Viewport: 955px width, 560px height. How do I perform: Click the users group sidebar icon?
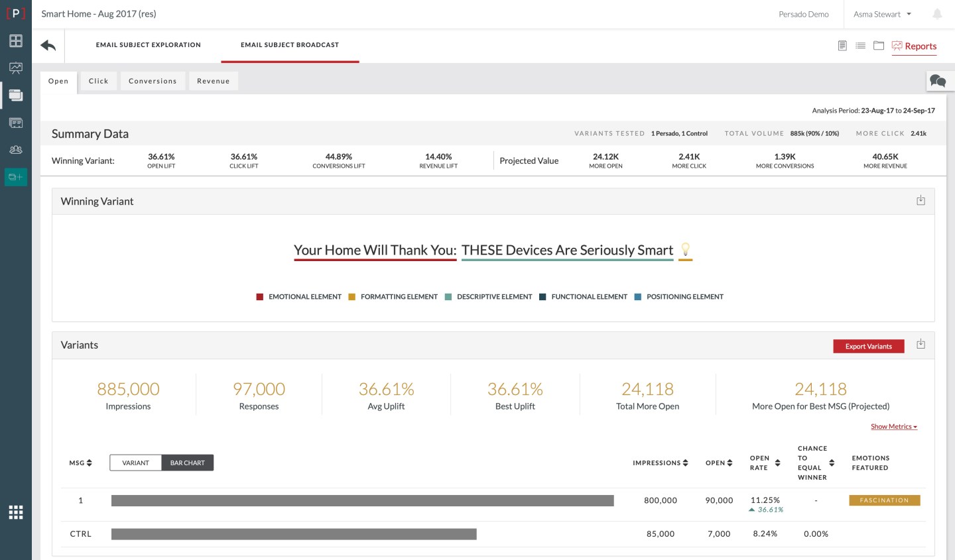coord(16,150)
